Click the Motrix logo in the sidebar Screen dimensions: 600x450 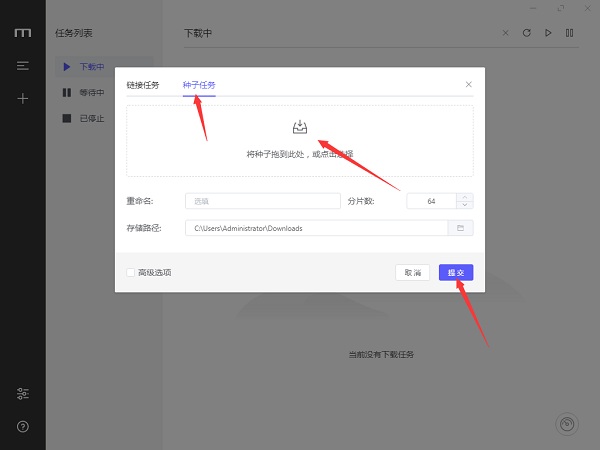(22, 33)
